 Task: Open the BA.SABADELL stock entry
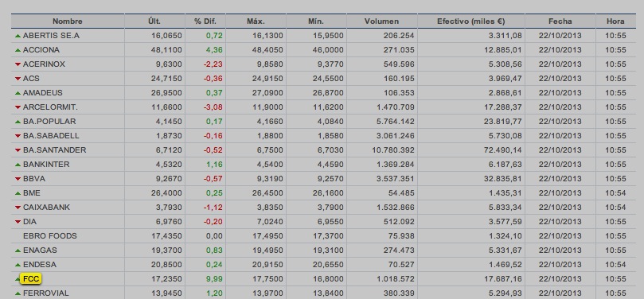coord(51,136)
